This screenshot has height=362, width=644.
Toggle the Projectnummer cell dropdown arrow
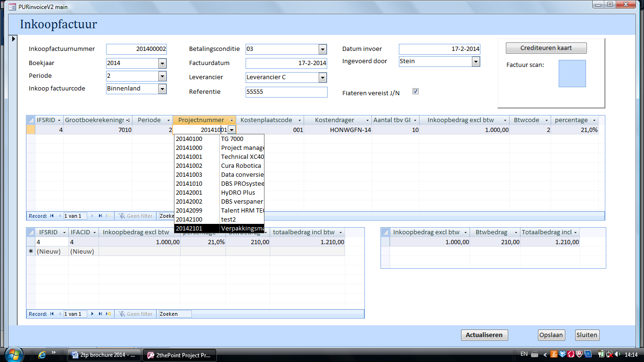232,130
